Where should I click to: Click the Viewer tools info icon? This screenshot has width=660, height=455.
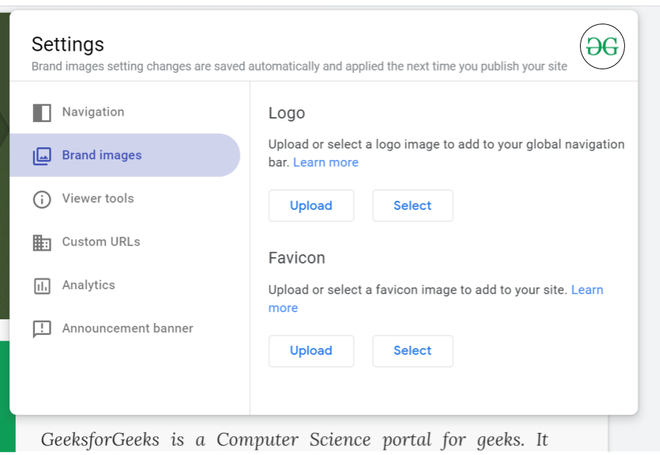click(x=41, y=199)
